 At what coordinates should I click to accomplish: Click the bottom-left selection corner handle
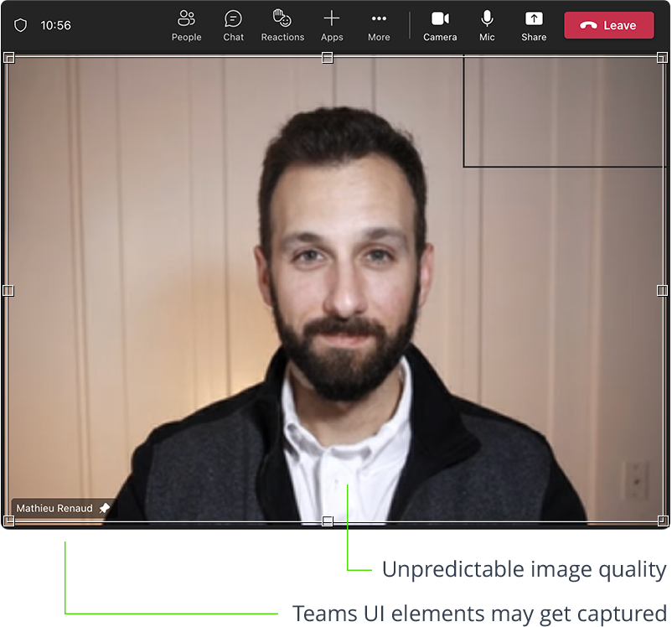[x=8, y=521]
